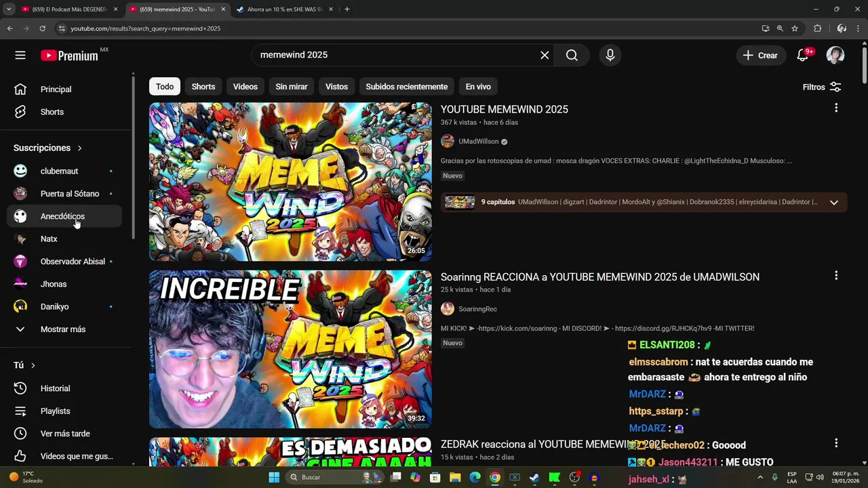Viewport: 868px width, 488px height.
Task: Open the notifications bell
Action: pos(802,56)
